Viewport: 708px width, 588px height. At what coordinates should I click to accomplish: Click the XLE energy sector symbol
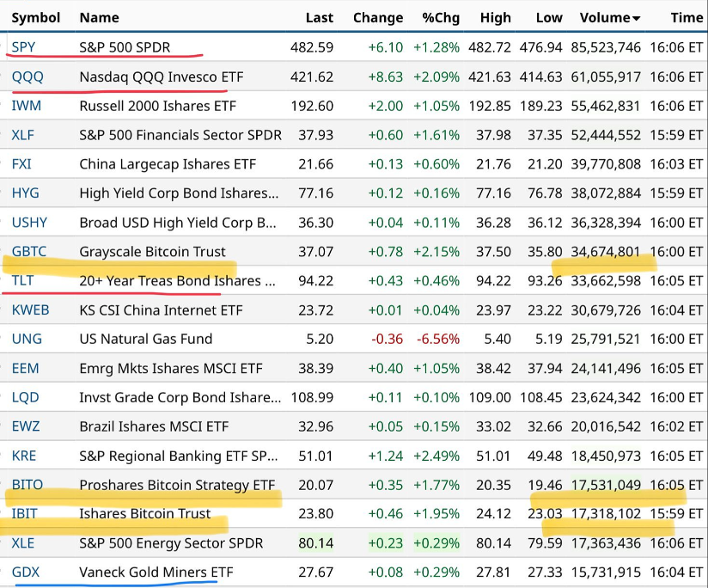[23, 543]
